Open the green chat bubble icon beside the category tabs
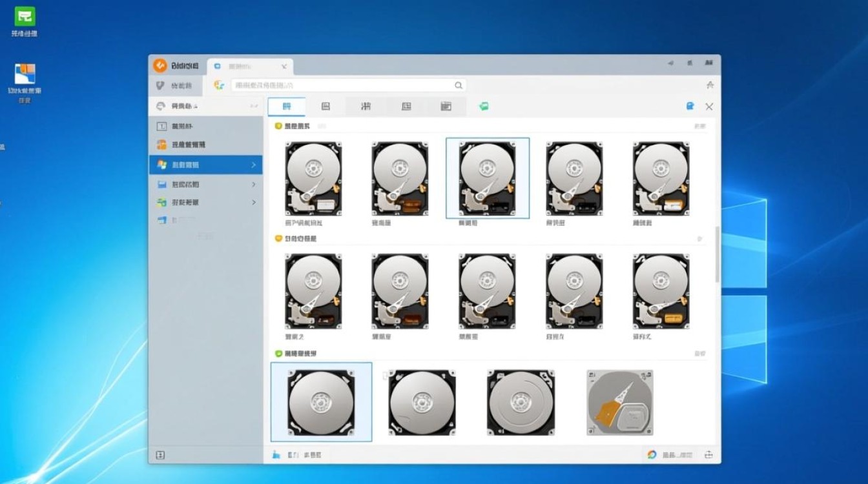 (x=484, y=106)
